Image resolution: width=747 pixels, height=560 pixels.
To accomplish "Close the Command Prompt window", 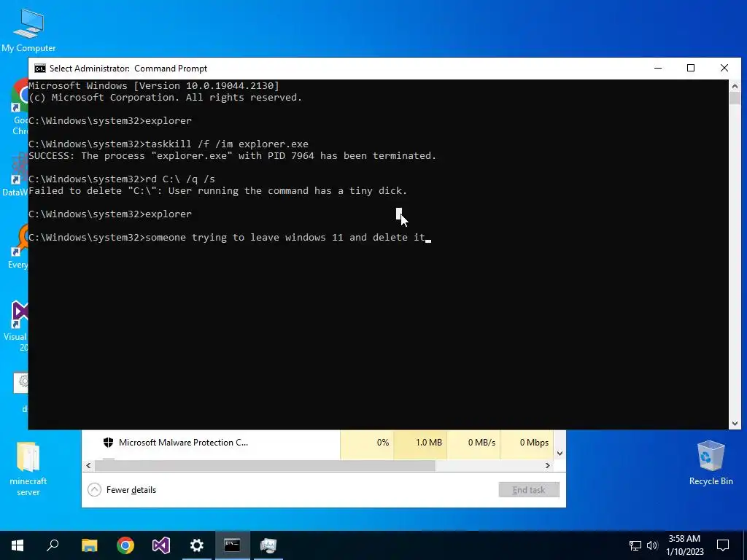I will click(724, 68).
